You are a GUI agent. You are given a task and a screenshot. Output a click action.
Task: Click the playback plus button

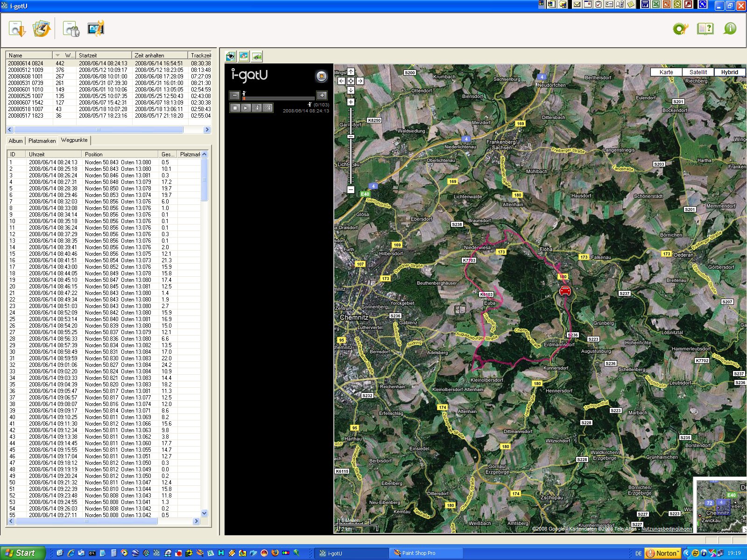[x=322, y=95]
